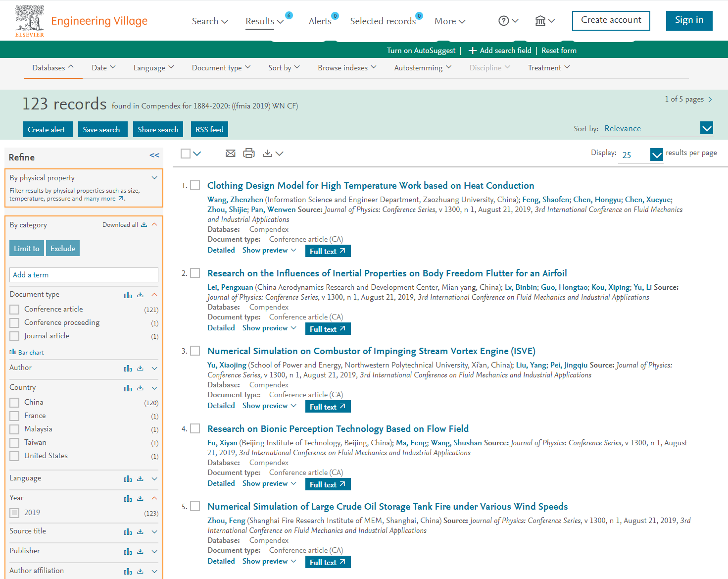Image resolution: width=728 pixels, height=579 pixels.
Task: Download the Language facet data
Action: tap(141, 479)
